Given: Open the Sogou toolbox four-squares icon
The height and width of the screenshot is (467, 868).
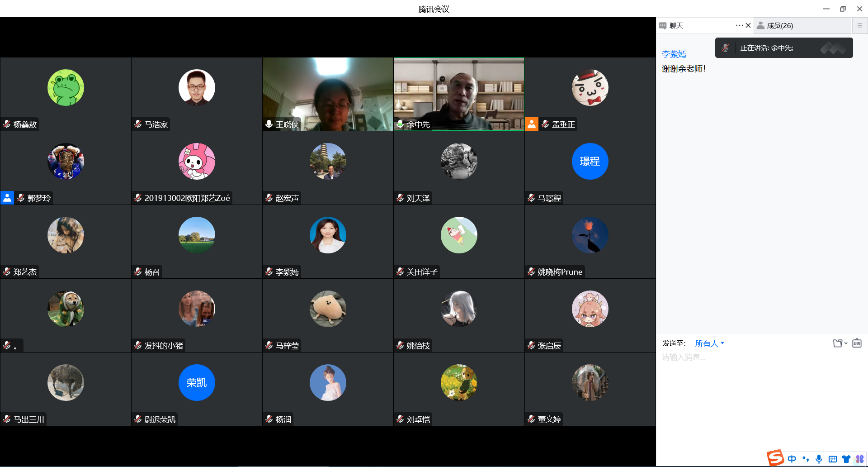Looking at the screenshot, I should [x=859, y=459].
